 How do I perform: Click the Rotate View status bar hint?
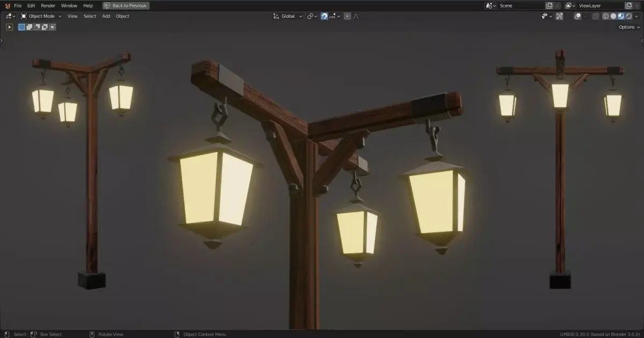106,334
